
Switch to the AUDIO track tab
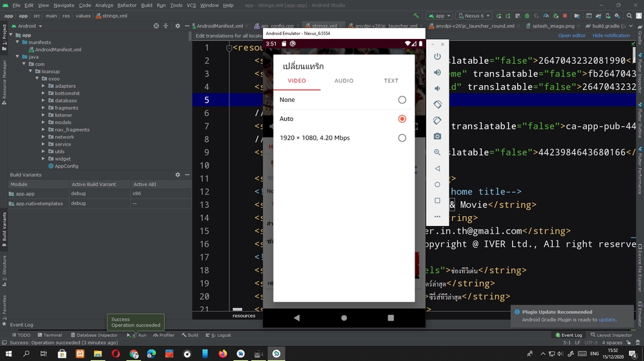click(343, 81)
